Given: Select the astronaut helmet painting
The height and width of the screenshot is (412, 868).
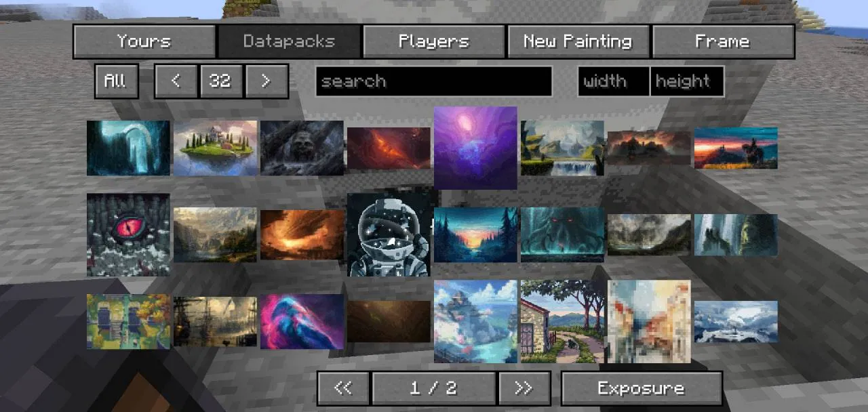Looking at the screenshot, I should [x=389, y=234].
